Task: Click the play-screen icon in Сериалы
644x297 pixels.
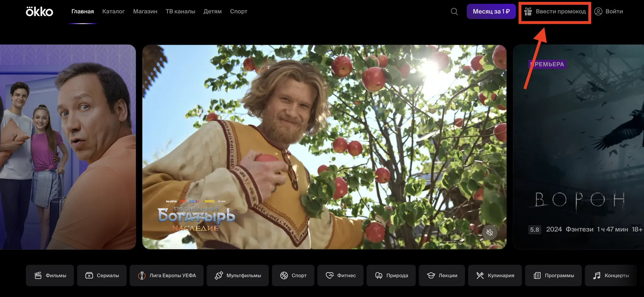Action: tap(89, 275)
